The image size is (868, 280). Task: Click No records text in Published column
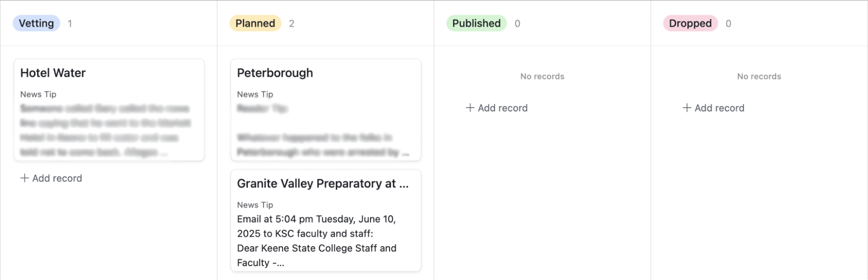tap(542, 76)
